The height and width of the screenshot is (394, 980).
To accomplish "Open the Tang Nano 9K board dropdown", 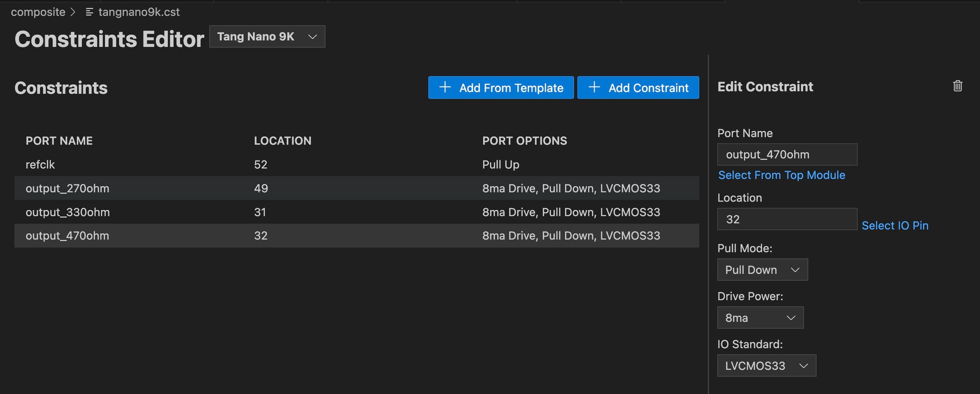I will [x=267, y=37].
